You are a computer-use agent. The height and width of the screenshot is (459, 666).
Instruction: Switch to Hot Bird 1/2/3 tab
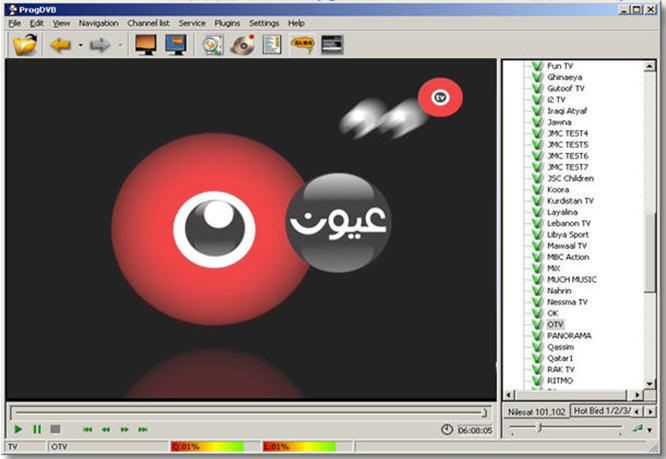(x=602, y=411)
